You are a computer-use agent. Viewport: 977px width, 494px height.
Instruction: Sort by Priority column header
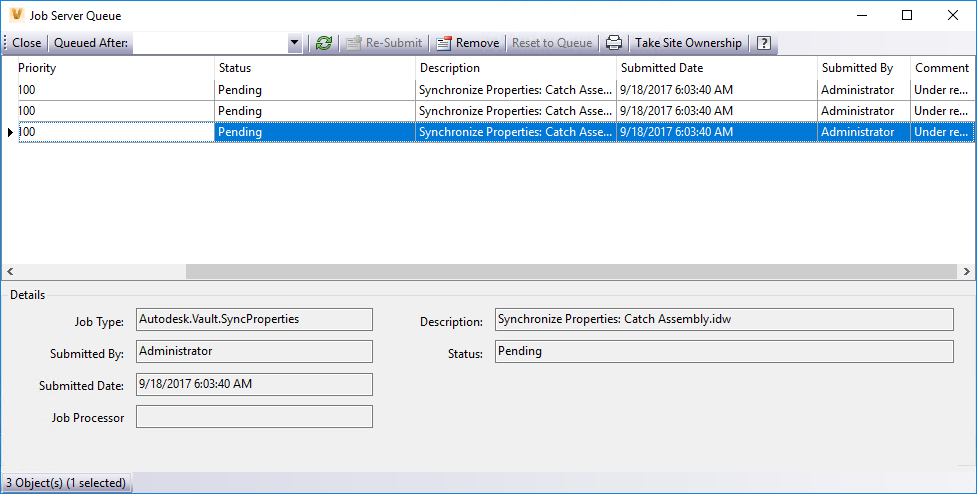[x=116, y=68]
